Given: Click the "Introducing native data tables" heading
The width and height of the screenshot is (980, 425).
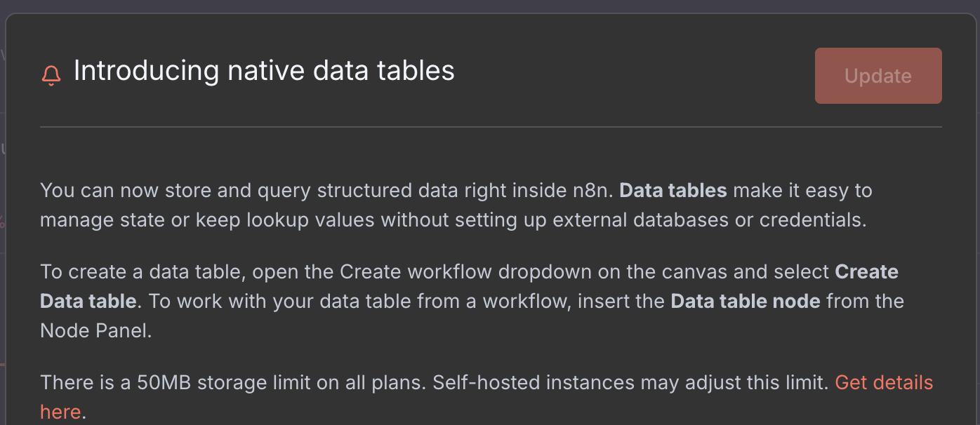Looking at the screenshot, I should point(264,71).
